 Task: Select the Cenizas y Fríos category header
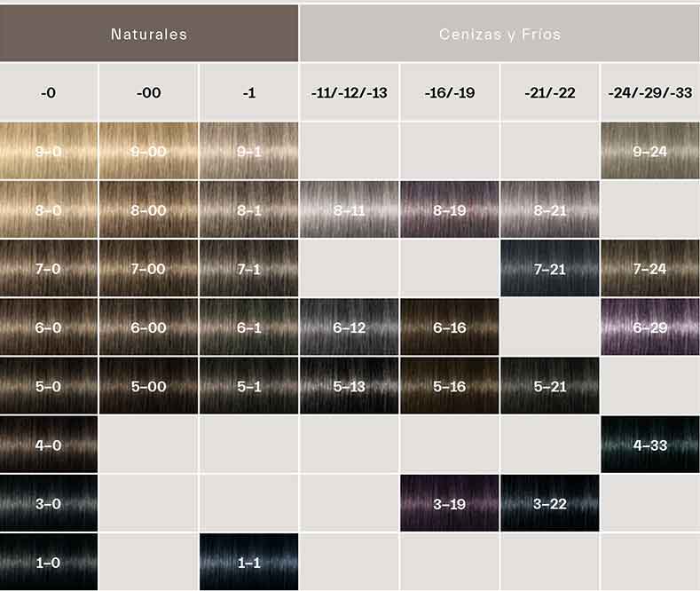(x=499, y=34)
